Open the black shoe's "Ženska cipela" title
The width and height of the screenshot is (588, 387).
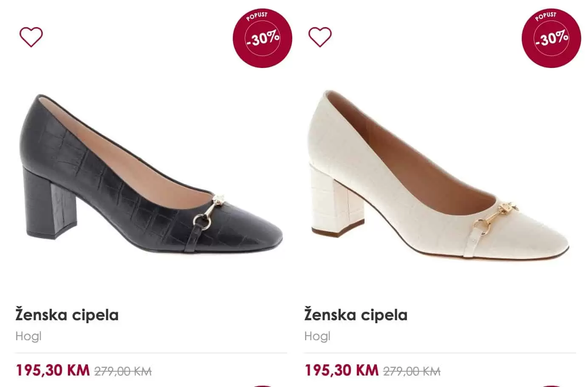coord(67,315)
